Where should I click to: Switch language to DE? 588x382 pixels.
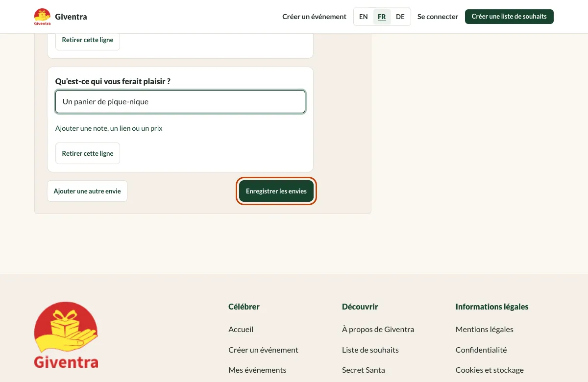pyautogui.click(x=400, y=17)
